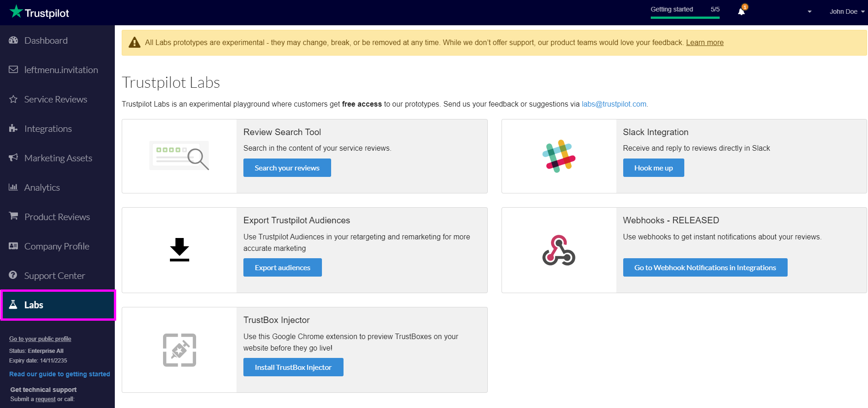Click the TrustBox Injector title

[276, 320]
